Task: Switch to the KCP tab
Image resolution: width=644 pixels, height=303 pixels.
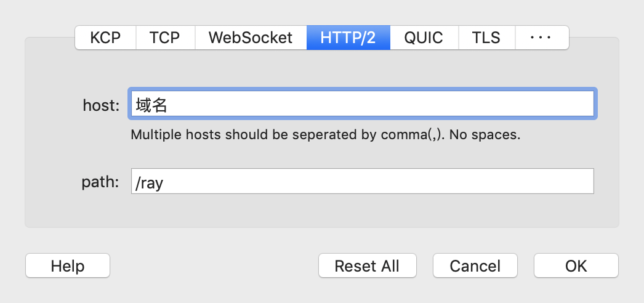Action: 105,38
